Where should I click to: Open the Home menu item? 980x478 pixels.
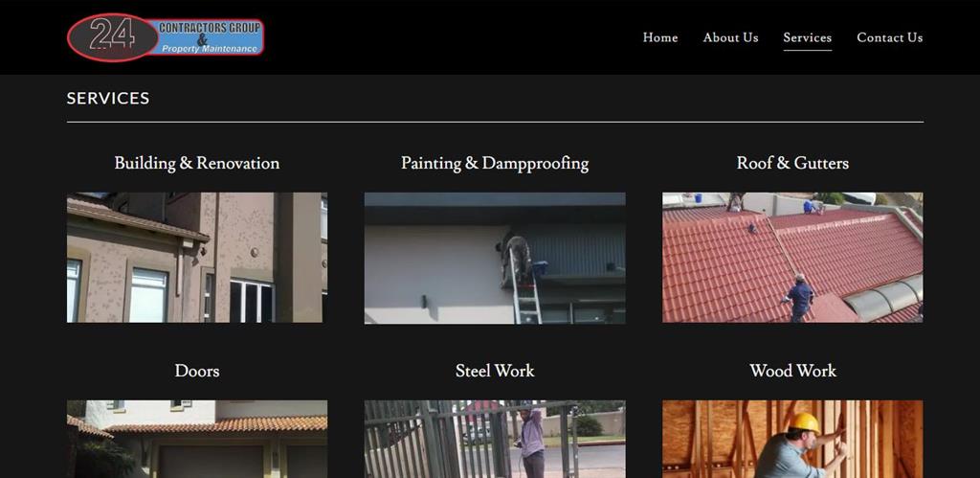660,37
